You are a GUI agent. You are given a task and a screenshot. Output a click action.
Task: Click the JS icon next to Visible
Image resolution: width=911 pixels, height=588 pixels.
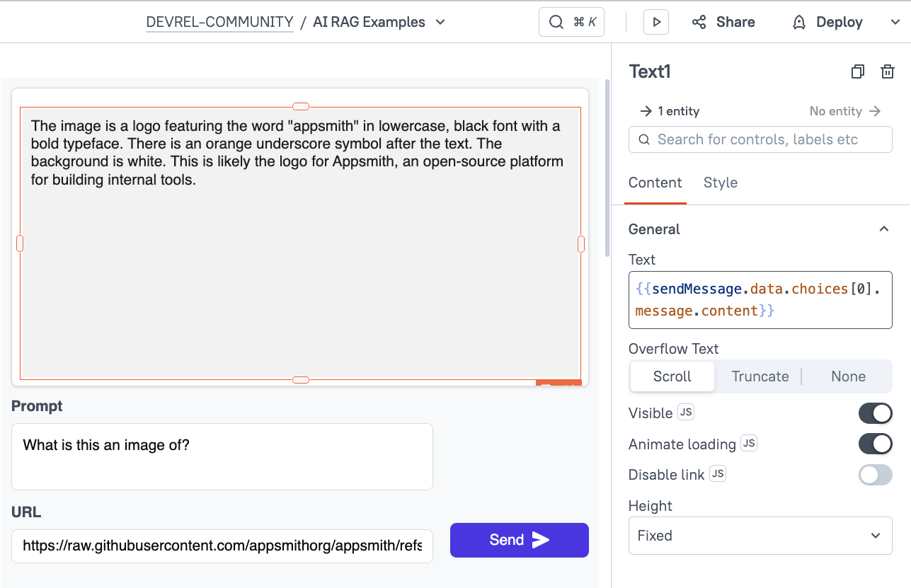[685, 413]
